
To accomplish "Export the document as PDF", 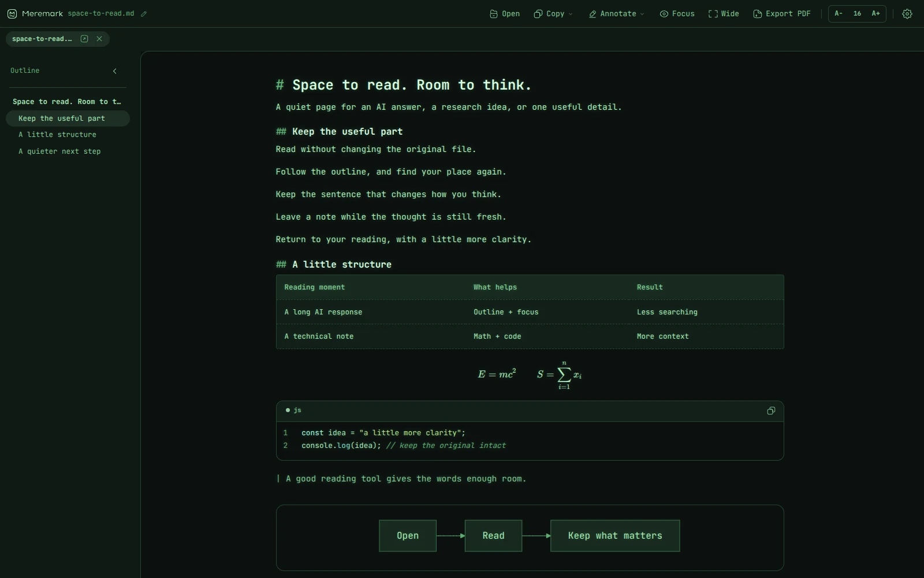I will tap(782, 14).
